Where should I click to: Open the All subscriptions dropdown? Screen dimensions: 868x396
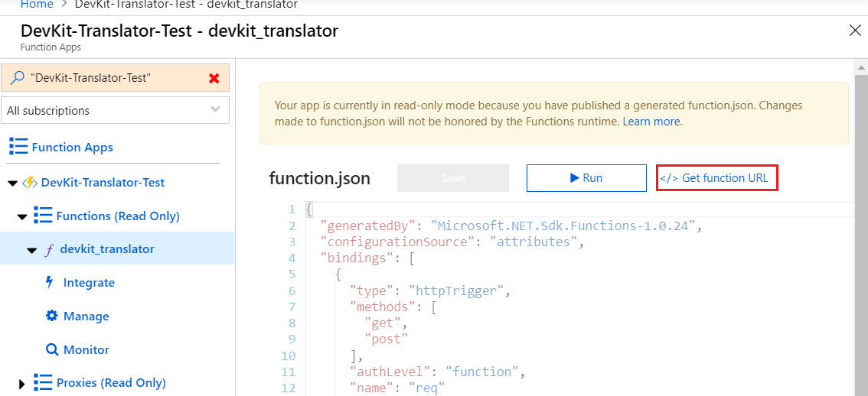click(x=115, y=111)
